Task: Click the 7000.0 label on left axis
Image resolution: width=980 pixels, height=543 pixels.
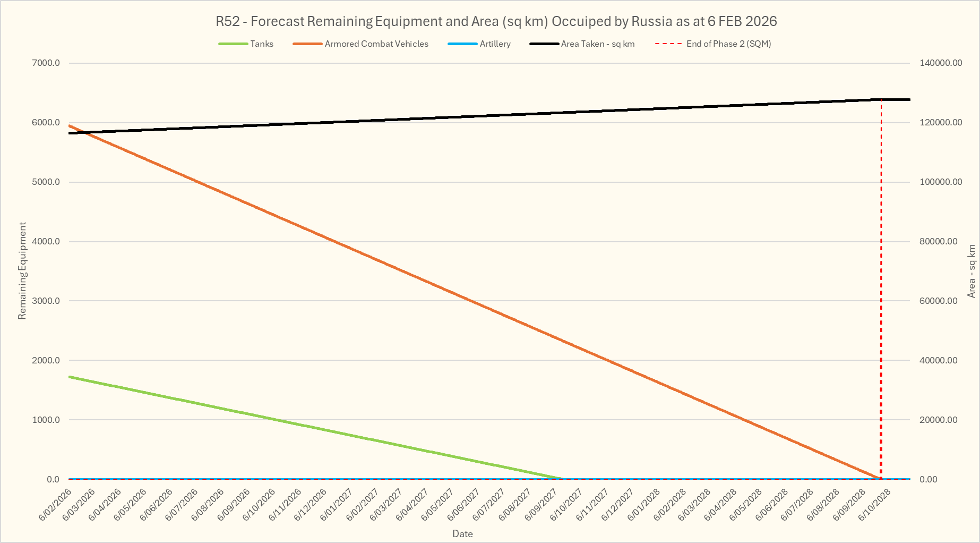Action: pos(46,63)
